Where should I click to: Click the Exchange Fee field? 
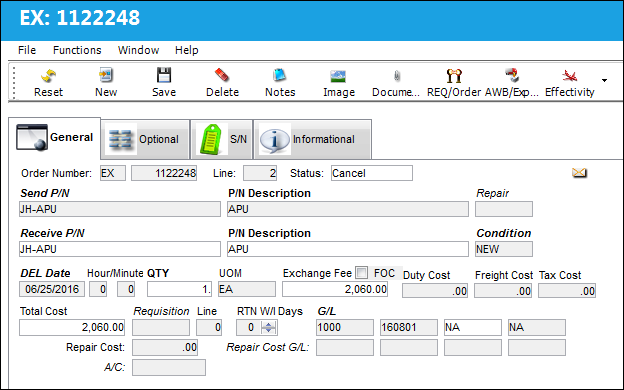click(335, 289)
